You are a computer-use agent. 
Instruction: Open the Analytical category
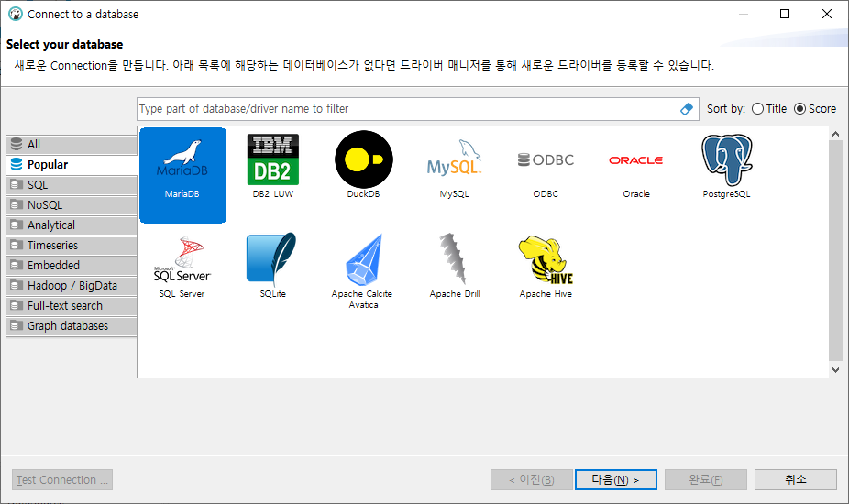[x=71, y=225]
